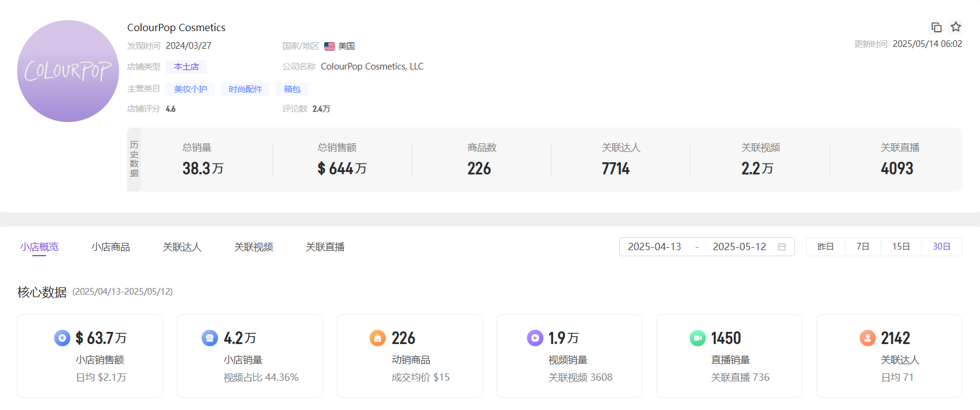Click the 核心数据 section heading
Image resolution: width=980 pixels, height=410 pixels.
(42, 292)
